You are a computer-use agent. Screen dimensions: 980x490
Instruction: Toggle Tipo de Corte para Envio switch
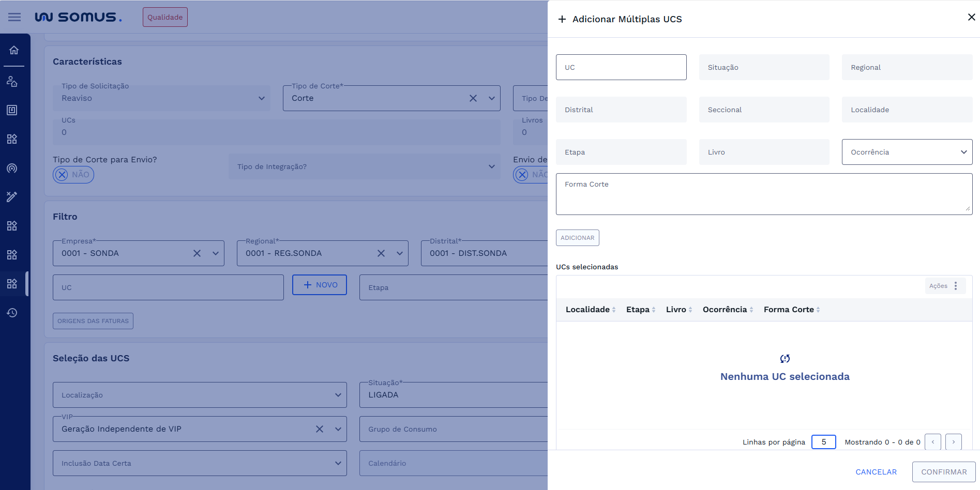coord(73,175)
